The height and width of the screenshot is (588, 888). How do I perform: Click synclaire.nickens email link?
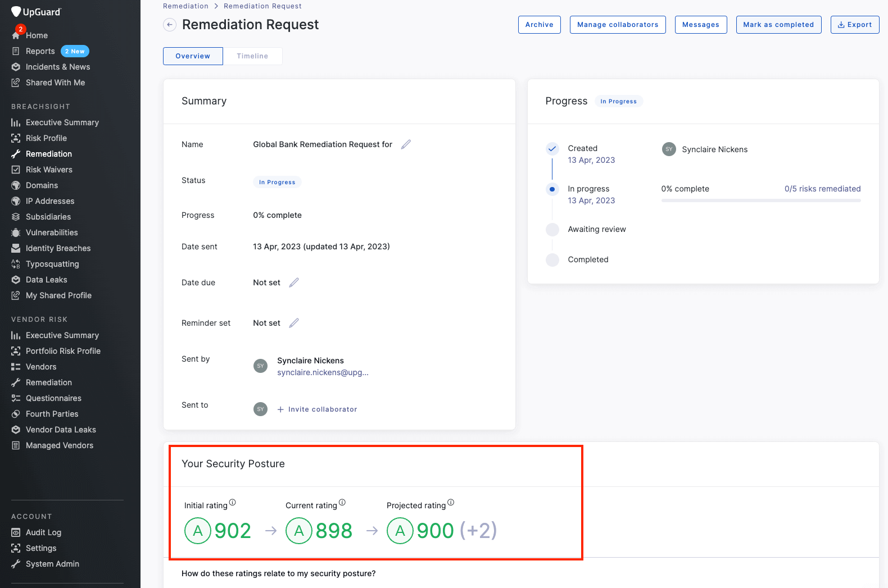click(x=323, y=372)
